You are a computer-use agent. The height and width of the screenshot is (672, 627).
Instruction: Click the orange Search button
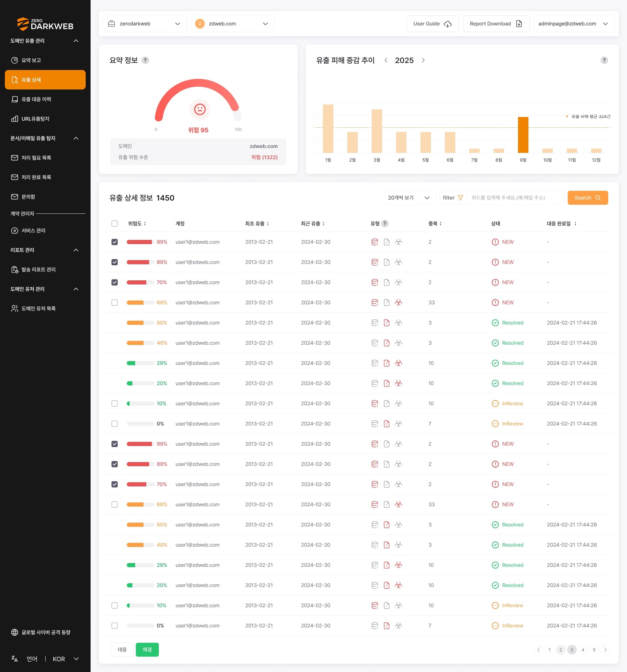588,198
